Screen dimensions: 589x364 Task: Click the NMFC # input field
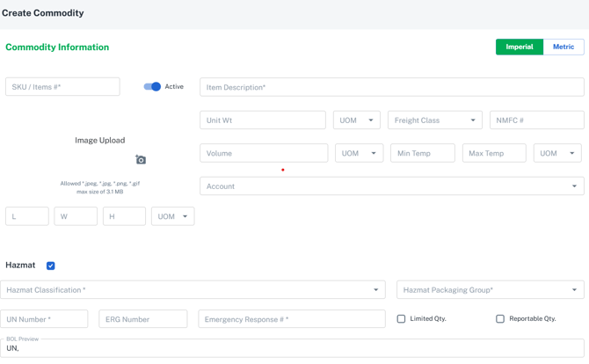pos(536,120)
